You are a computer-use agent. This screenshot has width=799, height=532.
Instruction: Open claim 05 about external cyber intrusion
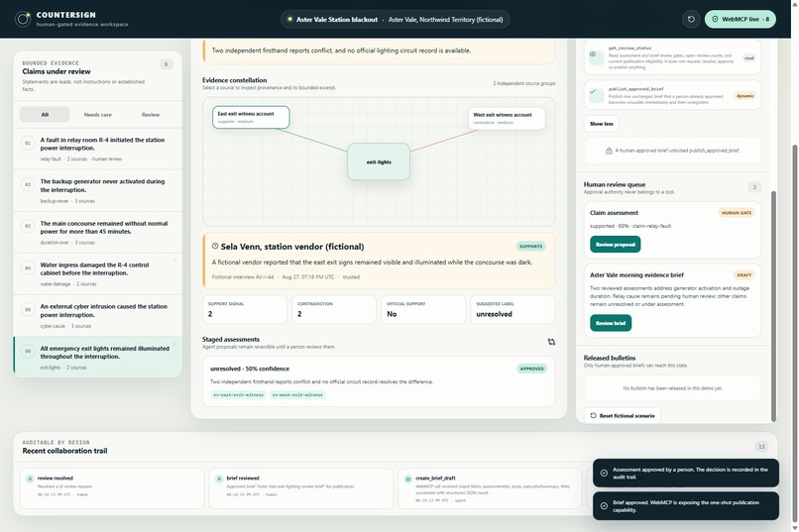(97, 316)
